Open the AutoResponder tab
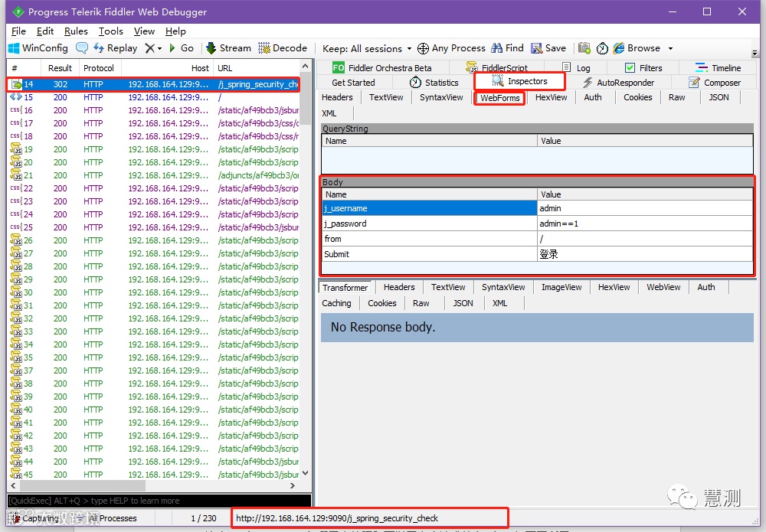Screen dimensions: 766x532 [618, 83]
